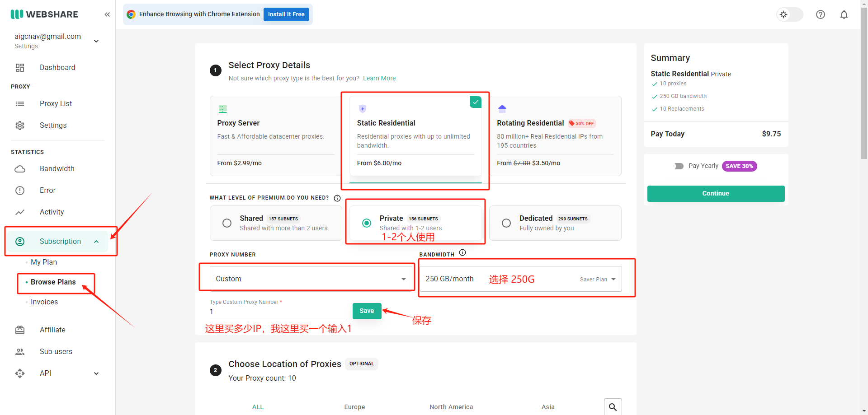Toggle Pay Yearly switch
This screenshot has width=868, height=415.
click(x=679, y=166)
